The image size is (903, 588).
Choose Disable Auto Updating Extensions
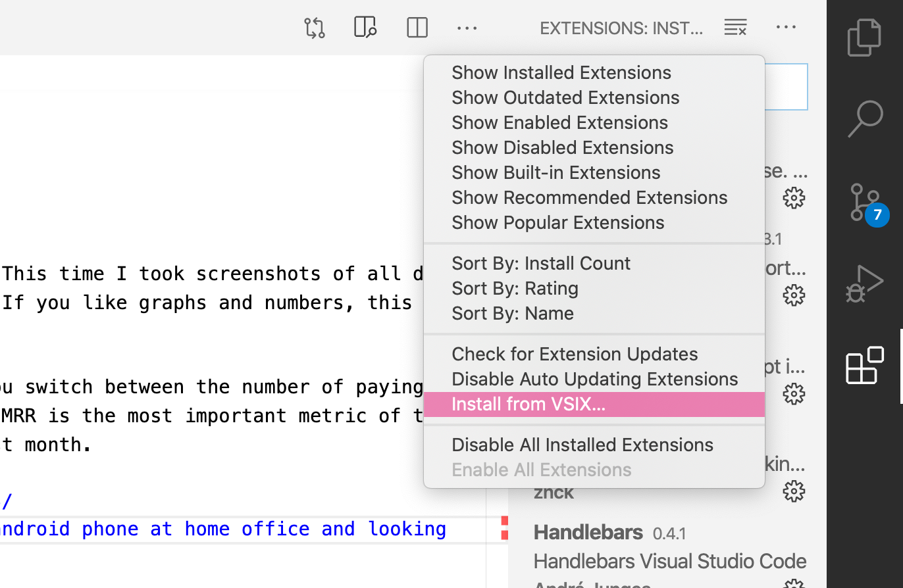pos(595,379)
